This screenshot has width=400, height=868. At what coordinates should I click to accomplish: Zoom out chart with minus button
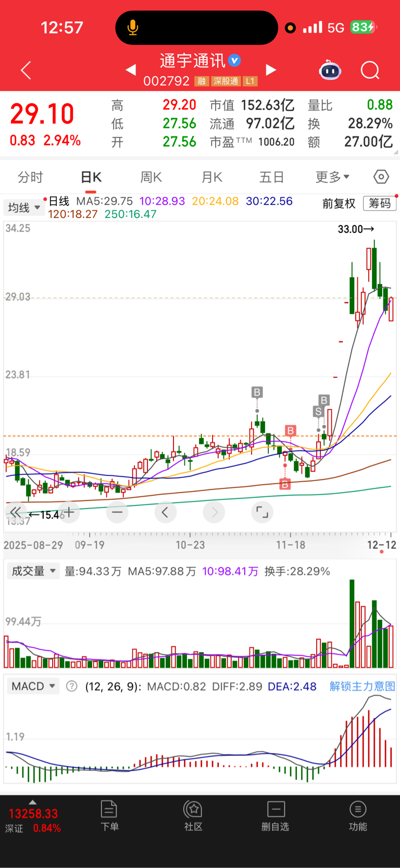pos(117,512)
